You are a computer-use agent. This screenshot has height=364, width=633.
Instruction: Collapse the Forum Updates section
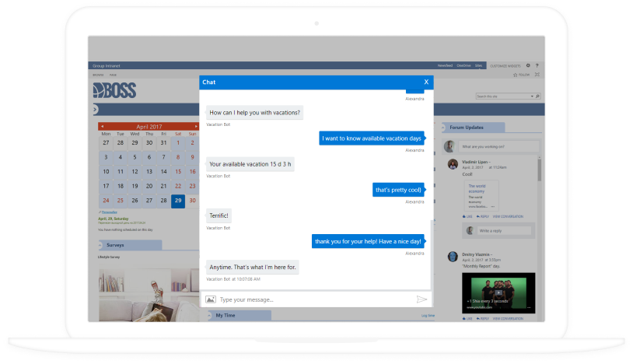point(446,128)
